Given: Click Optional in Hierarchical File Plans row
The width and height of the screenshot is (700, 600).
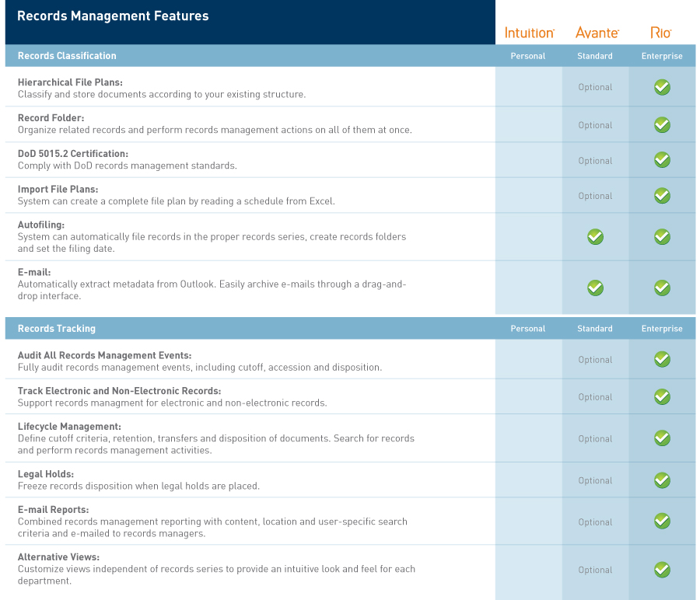Looking at the screenshot, I should (595, 87).
